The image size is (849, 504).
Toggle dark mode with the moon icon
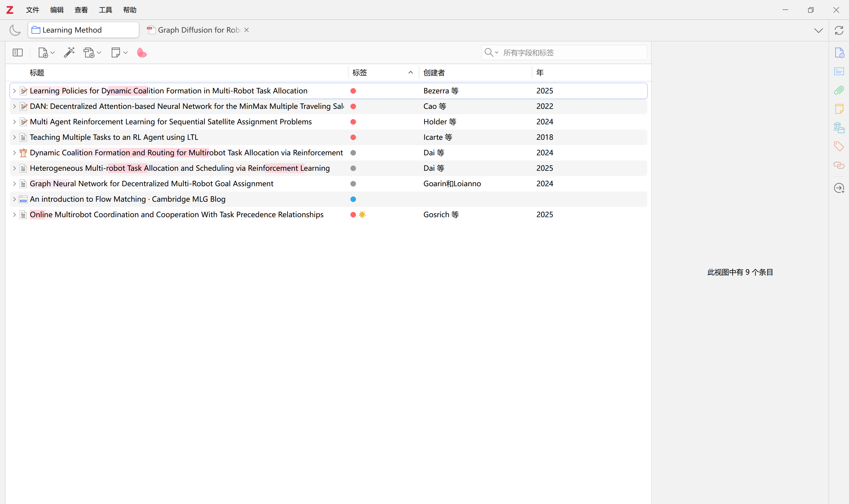point(15,30)
